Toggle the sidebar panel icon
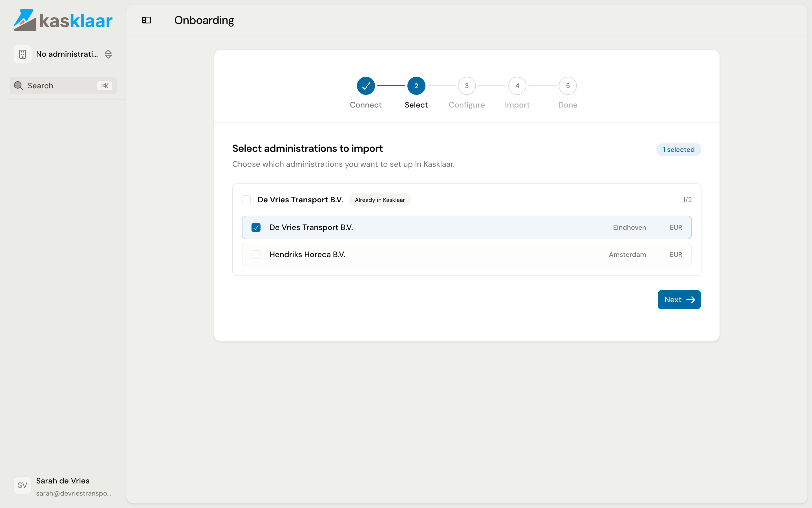The image size is (812, 508). pos(147,20)
